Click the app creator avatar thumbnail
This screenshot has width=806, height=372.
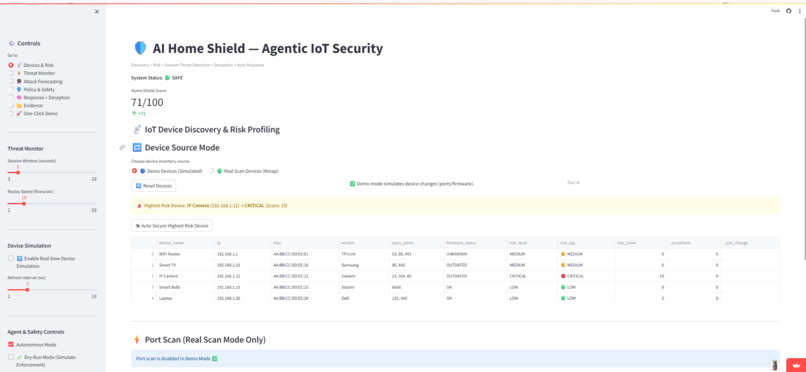coord(775,365)
